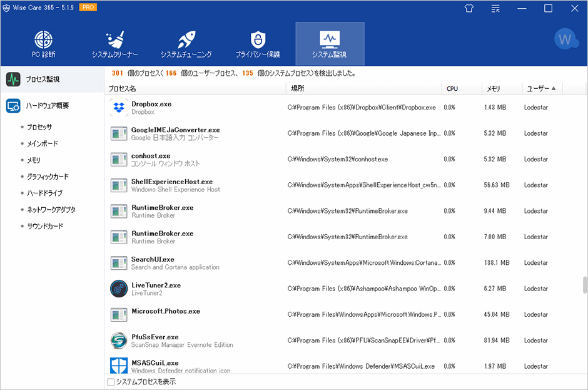This screenshot has height=390, width=588.
Task: Select the システム監視 tab
Action: [x=330, y=44]
